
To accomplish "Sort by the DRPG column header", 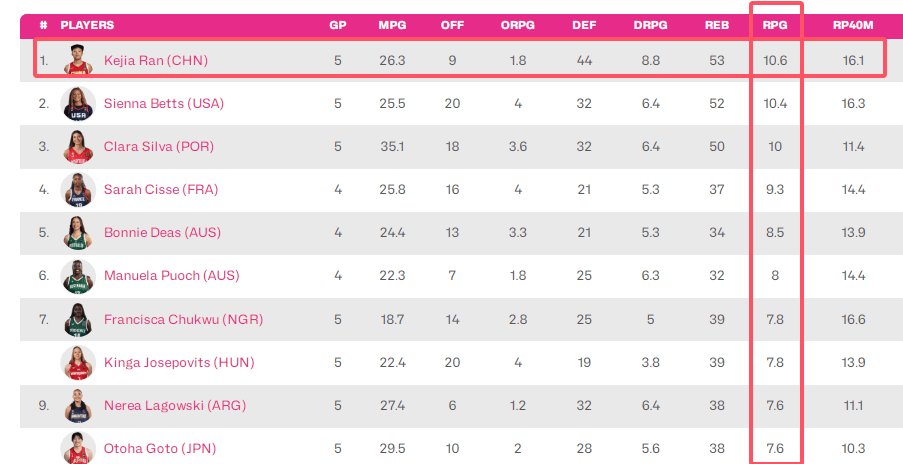I will click(650, 25).
